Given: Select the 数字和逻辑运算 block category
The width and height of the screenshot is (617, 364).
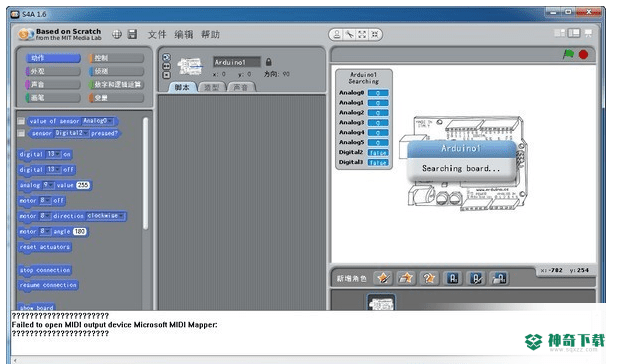Looking at the screenshot, I should coord(116,84).
